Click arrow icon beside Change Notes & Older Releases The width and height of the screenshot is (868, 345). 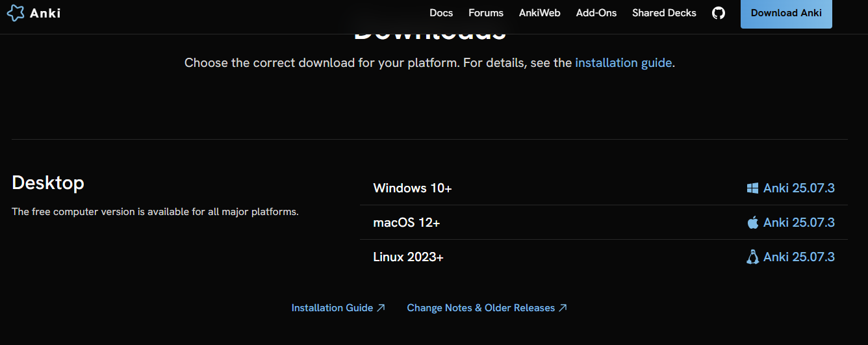coord(563,308)
